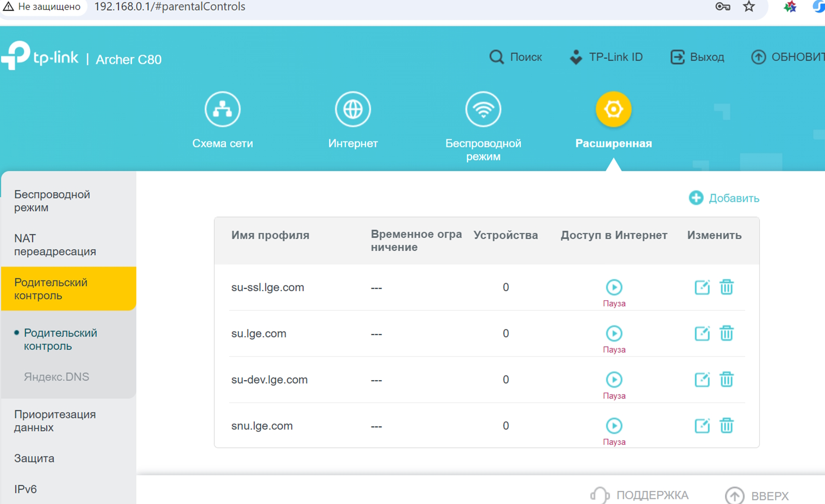The height and width of the screenshot is (504, 825).
Task: Click the Выход logout button
Action: (698, 57)
